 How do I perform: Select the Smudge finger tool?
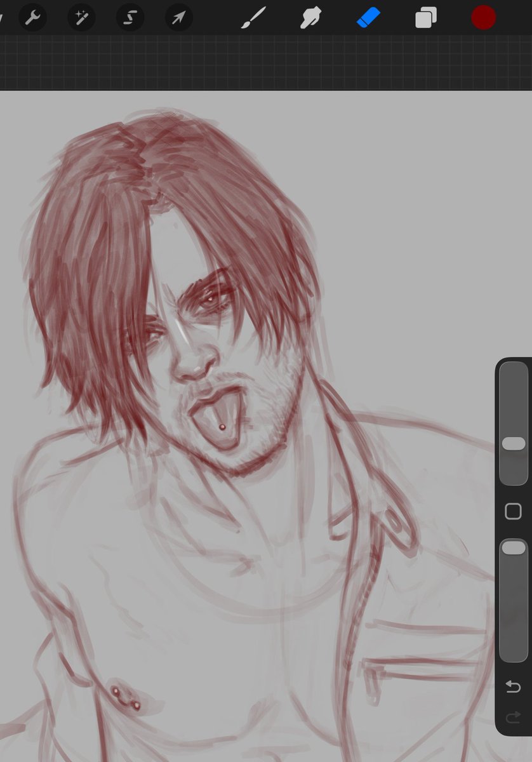(310, 18)
